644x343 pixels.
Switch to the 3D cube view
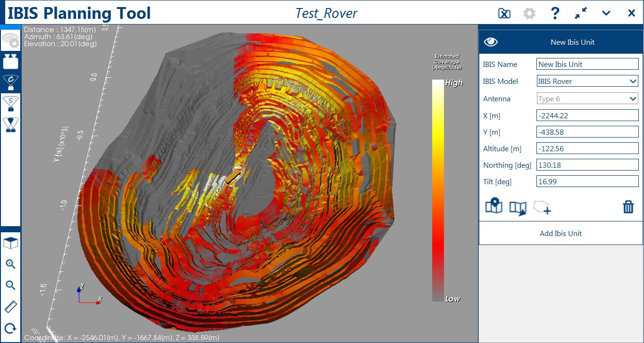pos(10,243)
